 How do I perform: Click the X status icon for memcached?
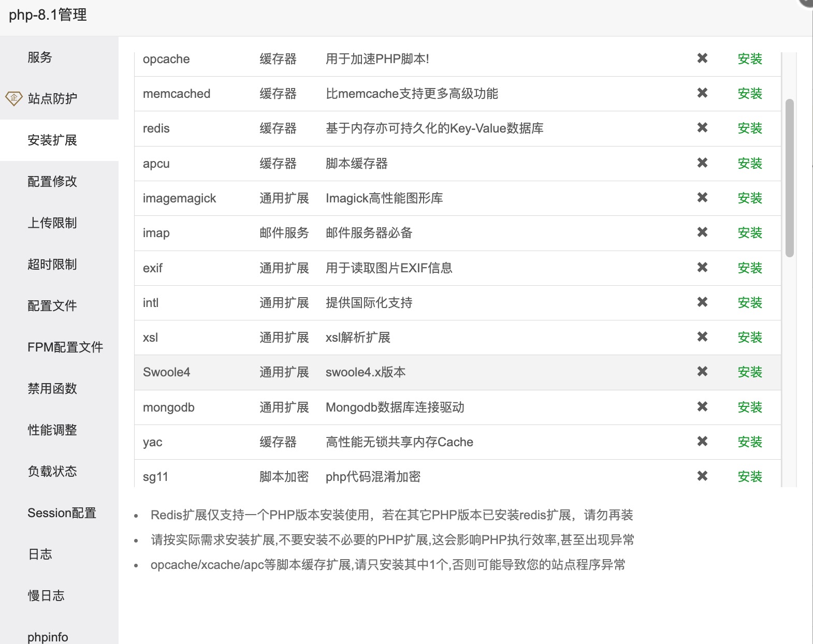point(702,93)
